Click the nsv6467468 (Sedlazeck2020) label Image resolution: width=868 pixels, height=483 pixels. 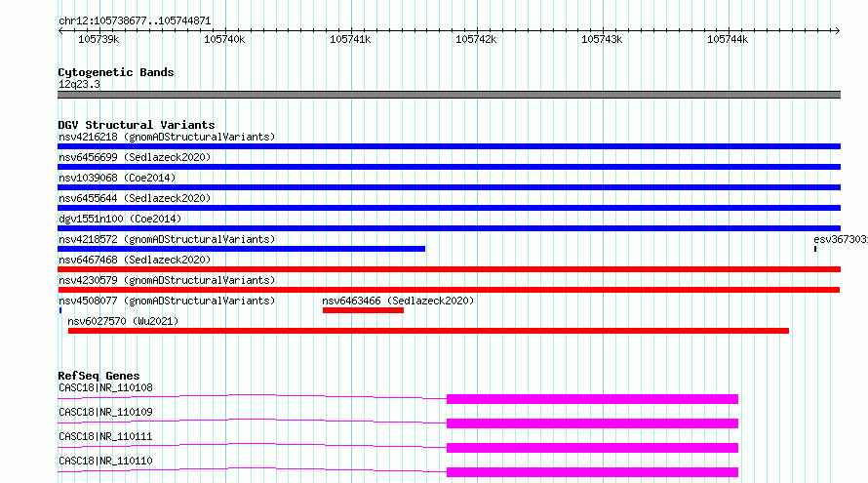135,260
